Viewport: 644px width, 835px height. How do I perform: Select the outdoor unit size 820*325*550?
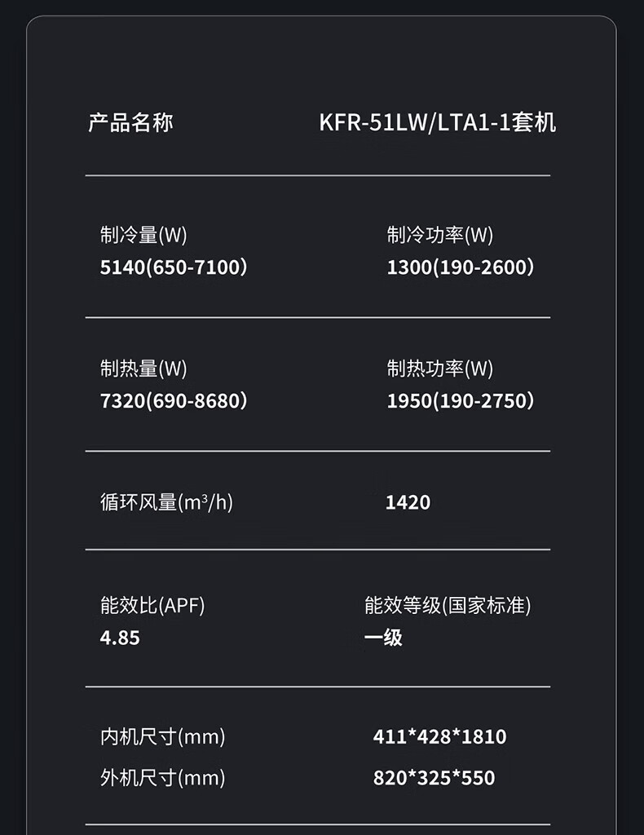pyautogui.click(x=434, y=778)
